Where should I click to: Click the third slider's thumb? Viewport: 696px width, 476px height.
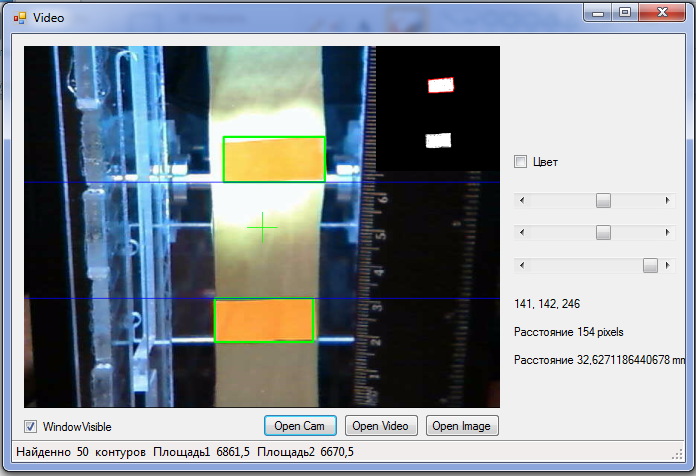point(650,265)
